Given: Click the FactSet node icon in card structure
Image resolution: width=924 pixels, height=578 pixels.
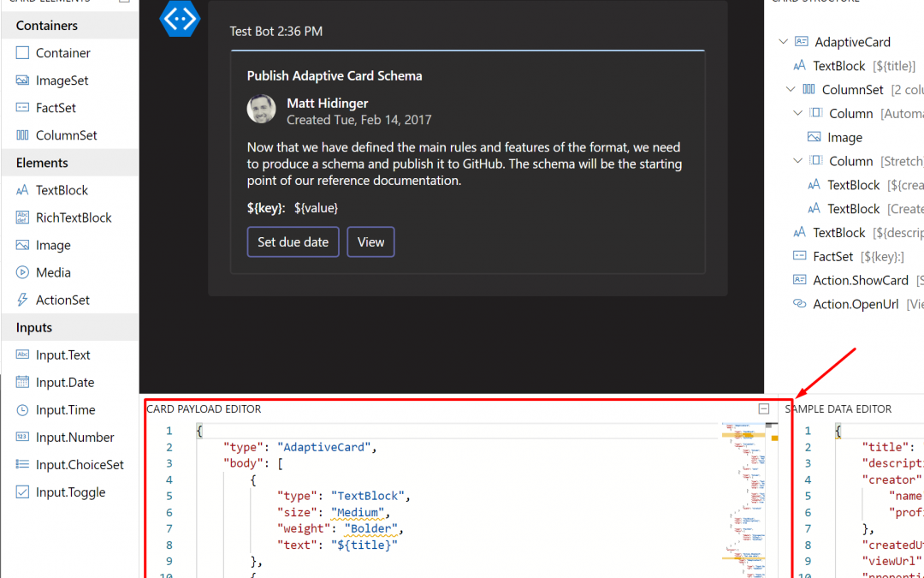Looking at the screenshot, I should [799, 256].
